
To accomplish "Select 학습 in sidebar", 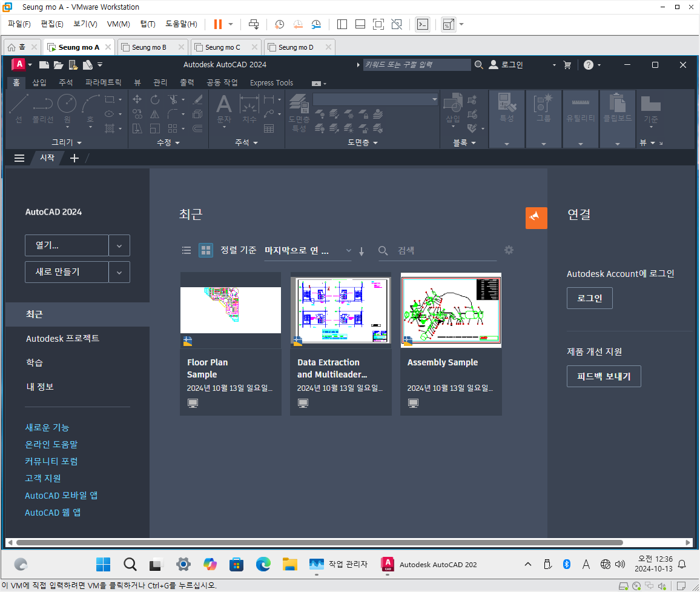I will click(x=35, y=362).
